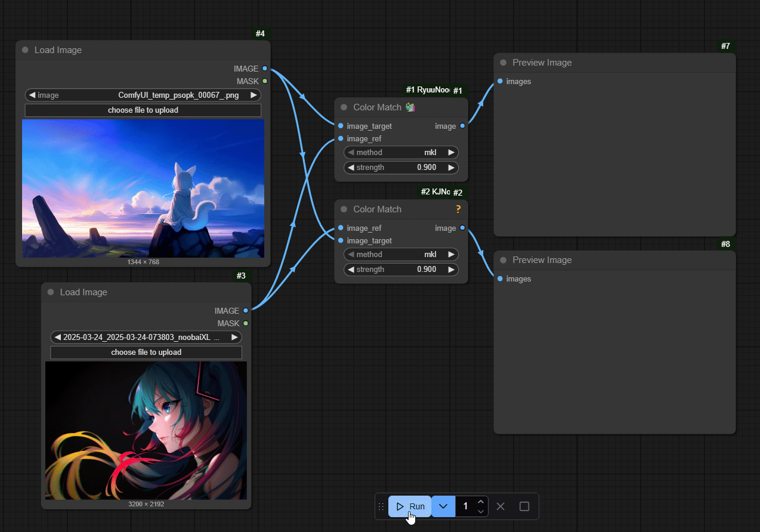
Task: Click strength 0.900 slider in node #2
Action: coord(401,270)
